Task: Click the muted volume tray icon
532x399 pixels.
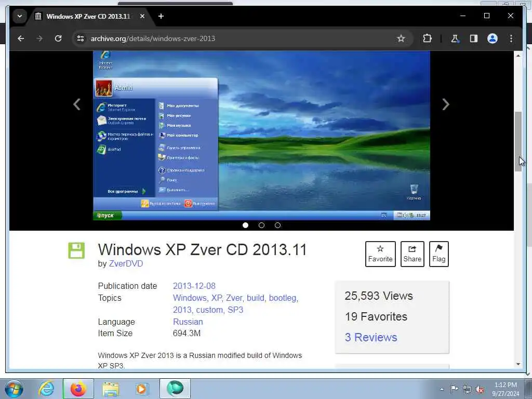Action: coord(480,390)
